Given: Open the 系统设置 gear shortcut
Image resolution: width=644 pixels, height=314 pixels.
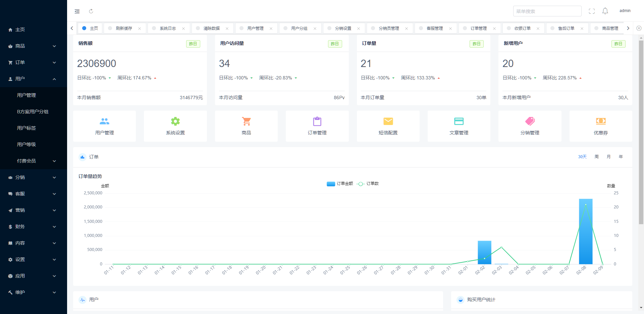Looking at the screenshot, I should 175,121.
